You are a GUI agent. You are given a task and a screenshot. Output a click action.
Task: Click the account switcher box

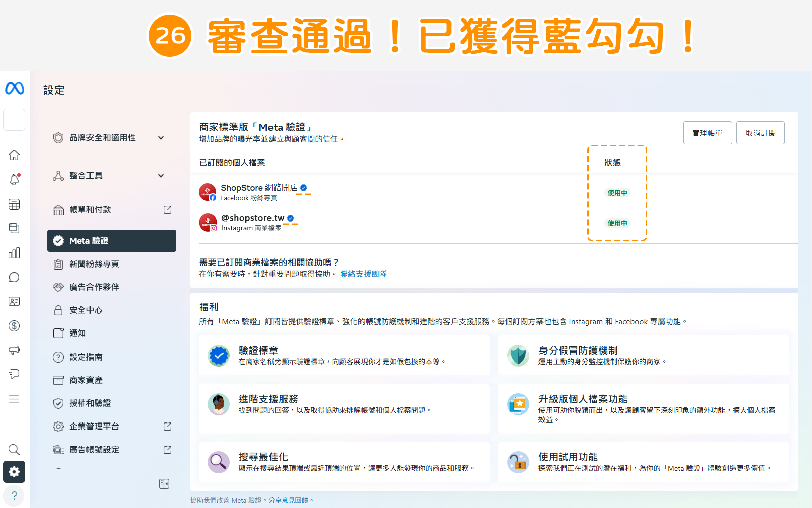pyautogui.click(x=14, y=120)
